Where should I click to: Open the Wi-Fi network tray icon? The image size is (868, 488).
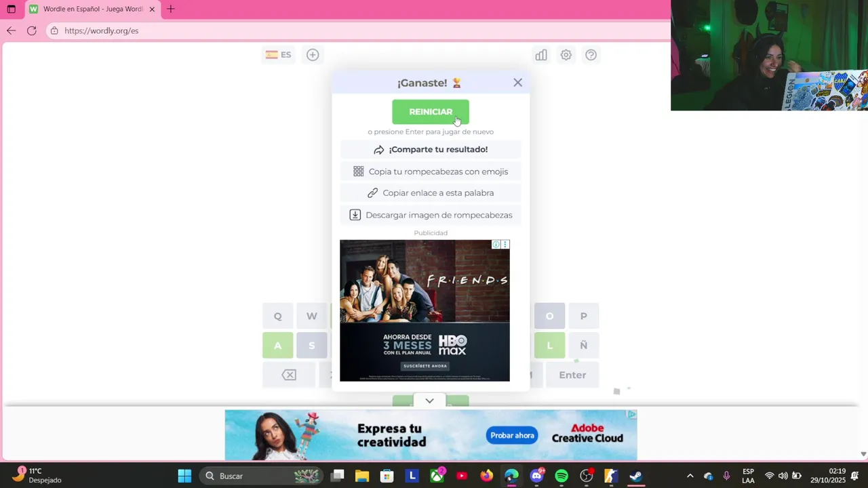click(x=769, y=476)
